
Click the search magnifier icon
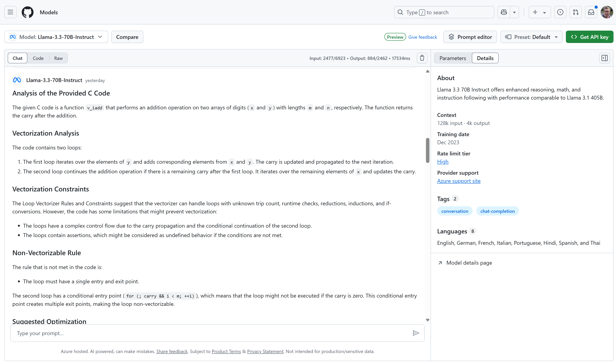click(x=400, y=12)
